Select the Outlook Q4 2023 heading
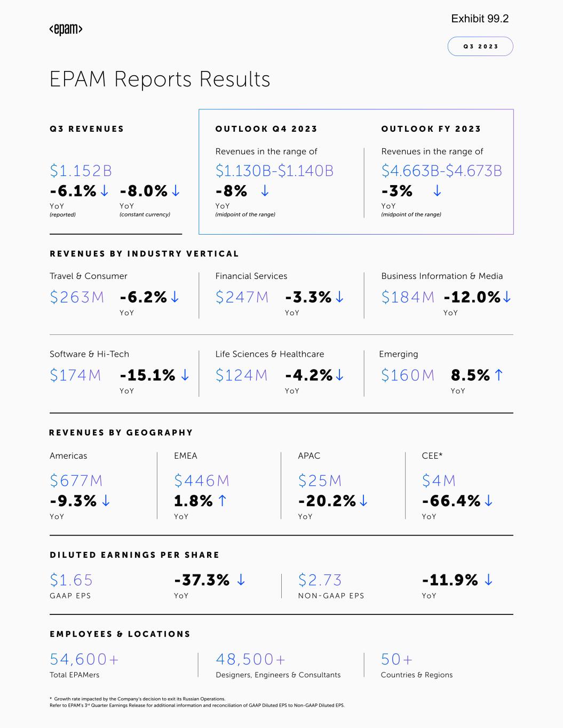This screenshot has width=563, height=728. [x=266, y=129]
